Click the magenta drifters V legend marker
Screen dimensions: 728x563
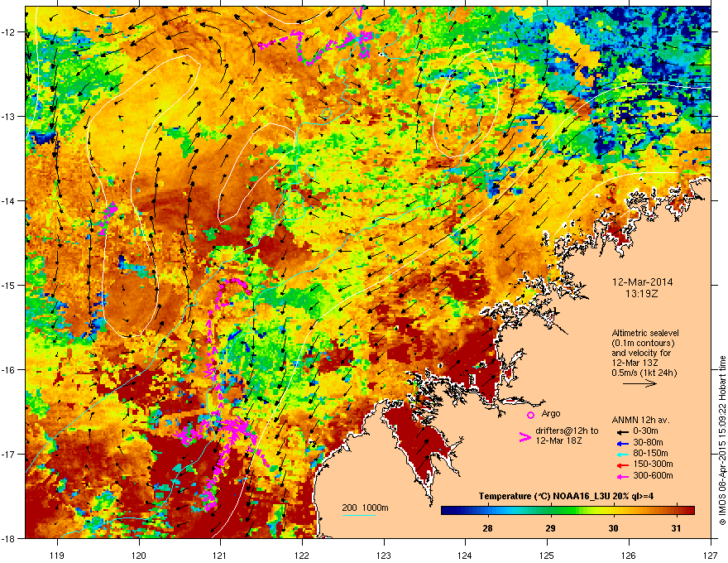[x=525, y=437]
